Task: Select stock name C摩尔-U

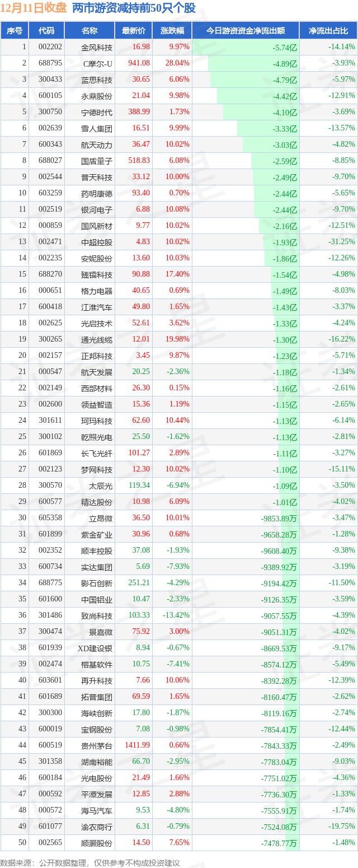Action: pyautogui.click(x=98, y=63)
